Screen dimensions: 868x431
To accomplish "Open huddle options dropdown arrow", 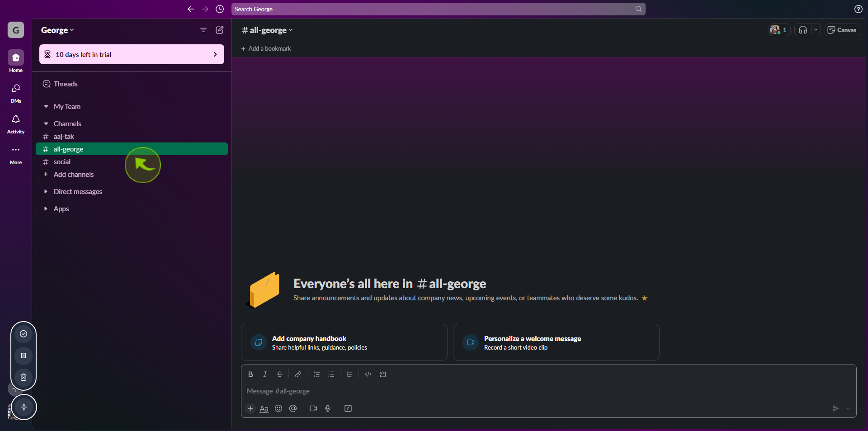I will tap(816, 30).
